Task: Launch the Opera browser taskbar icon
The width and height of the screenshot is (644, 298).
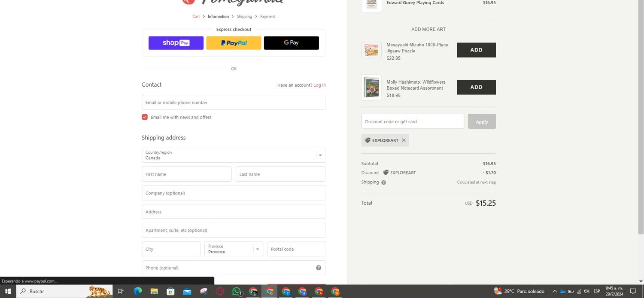Action: [220, 292]
